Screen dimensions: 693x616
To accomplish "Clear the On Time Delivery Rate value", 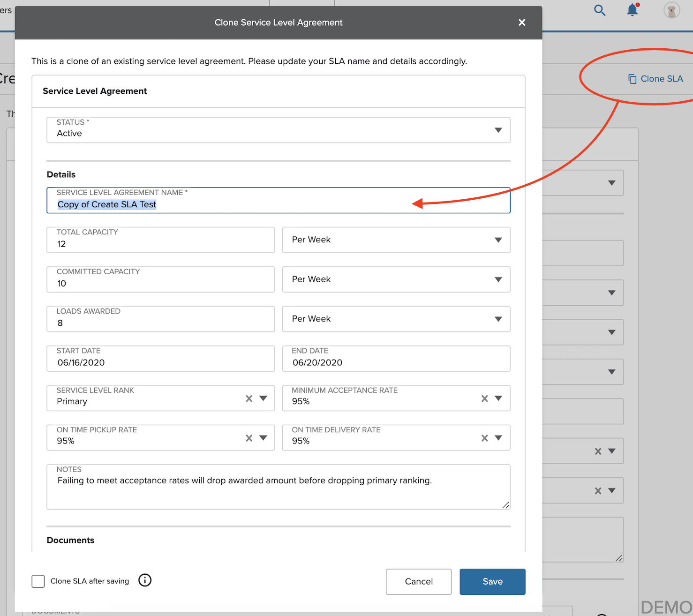I will [485, 438].
